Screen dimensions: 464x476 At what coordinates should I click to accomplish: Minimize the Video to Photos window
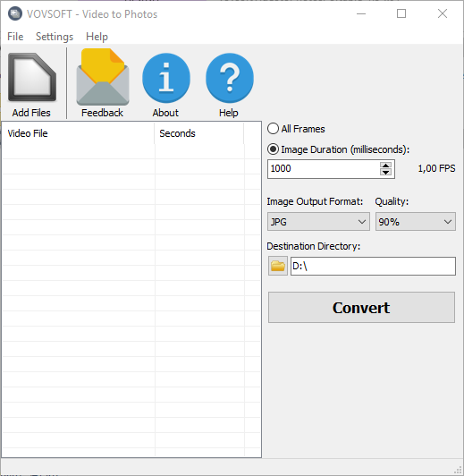tap(361, 14)
